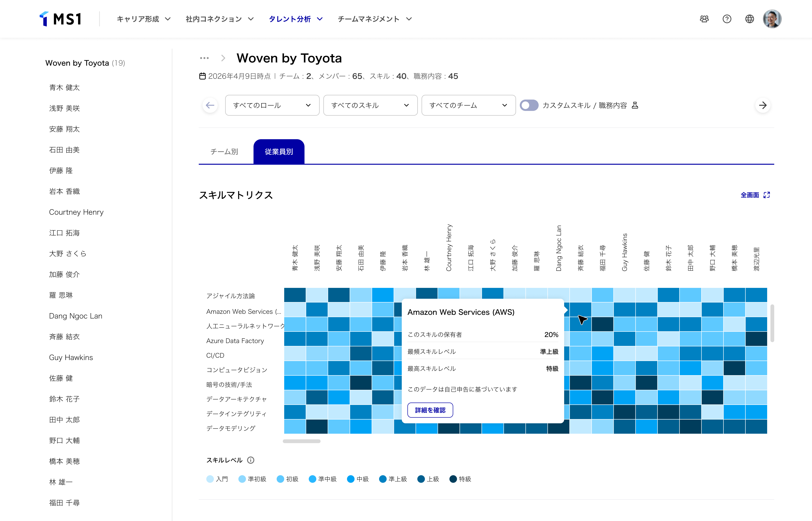Expand the チームマネジメント menu
This screenshot has height=521, width=812.
[375, 19]
